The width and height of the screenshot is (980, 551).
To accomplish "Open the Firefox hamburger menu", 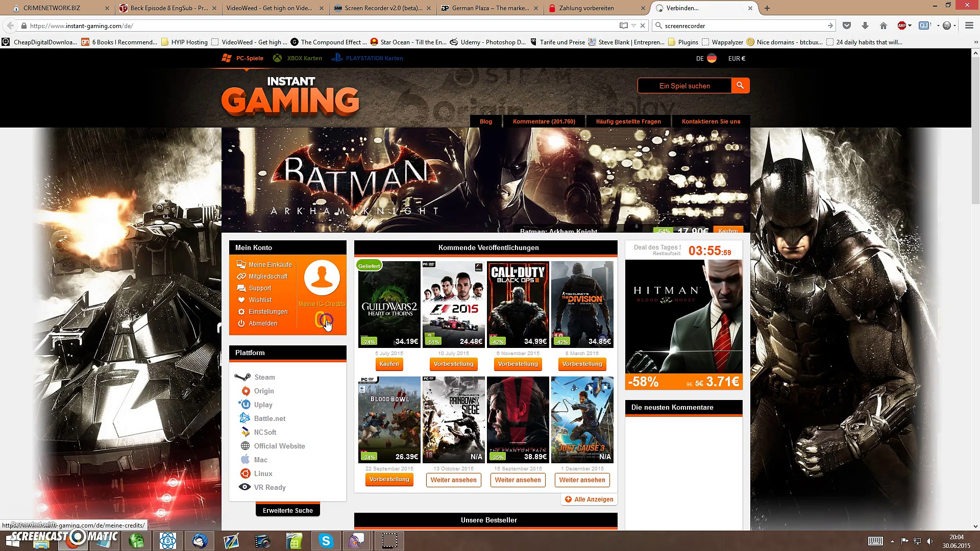I will pos(969,26).
